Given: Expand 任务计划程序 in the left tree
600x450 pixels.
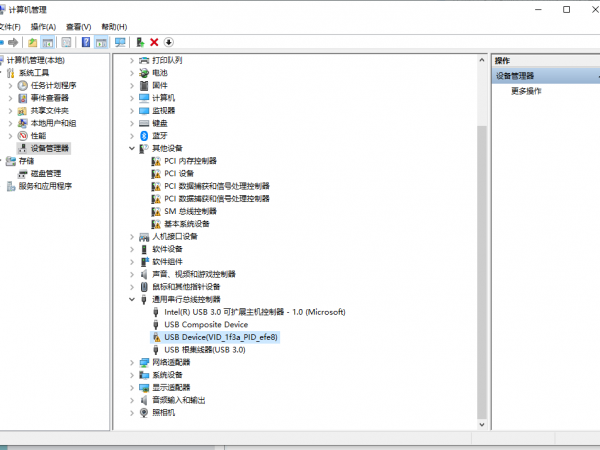Looking at the screenshot, I should pyautogui.click(x=11, y=86).
